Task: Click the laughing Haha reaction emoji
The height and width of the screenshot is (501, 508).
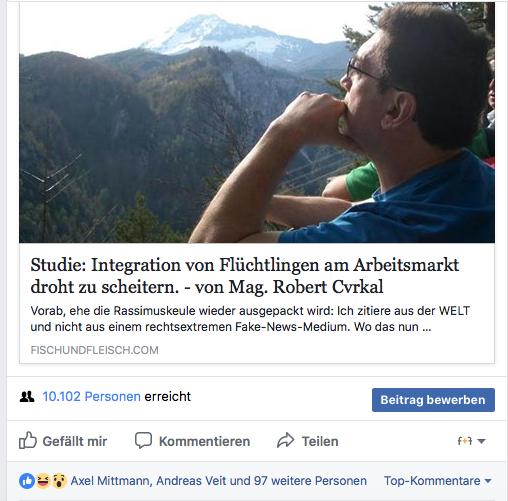Action: coord(43,481)
